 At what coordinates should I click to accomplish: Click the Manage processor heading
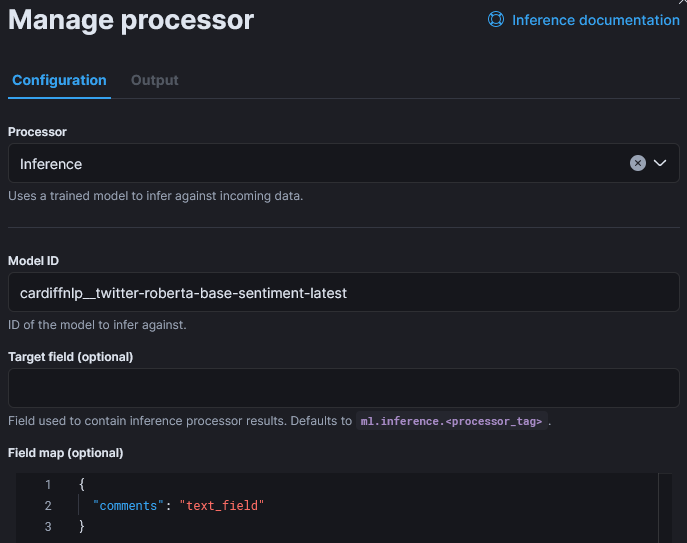pos(131,20)
